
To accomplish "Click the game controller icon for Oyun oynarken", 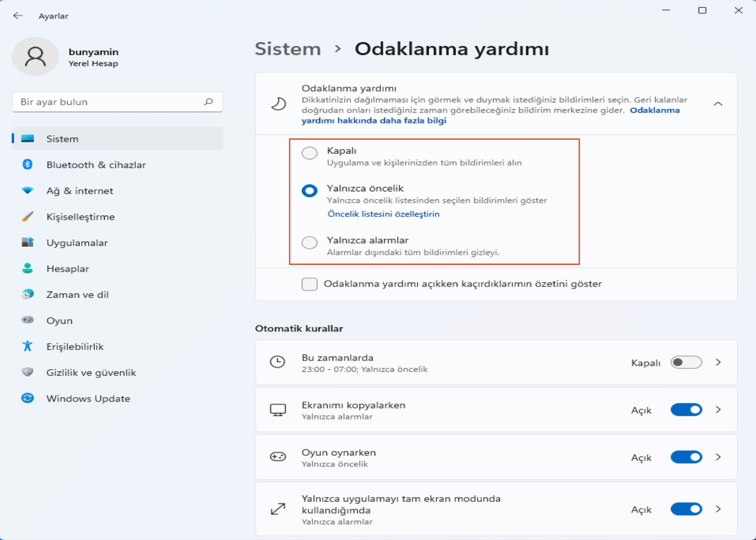I will [278, 457].
